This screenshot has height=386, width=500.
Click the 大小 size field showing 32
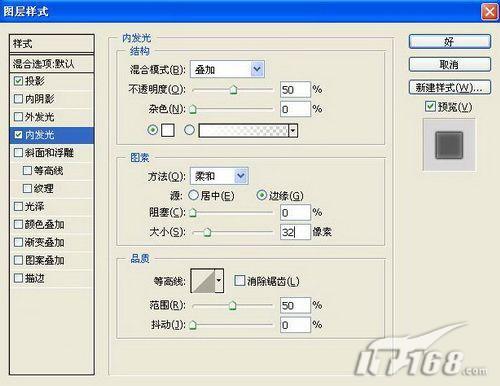pos(295,232)
